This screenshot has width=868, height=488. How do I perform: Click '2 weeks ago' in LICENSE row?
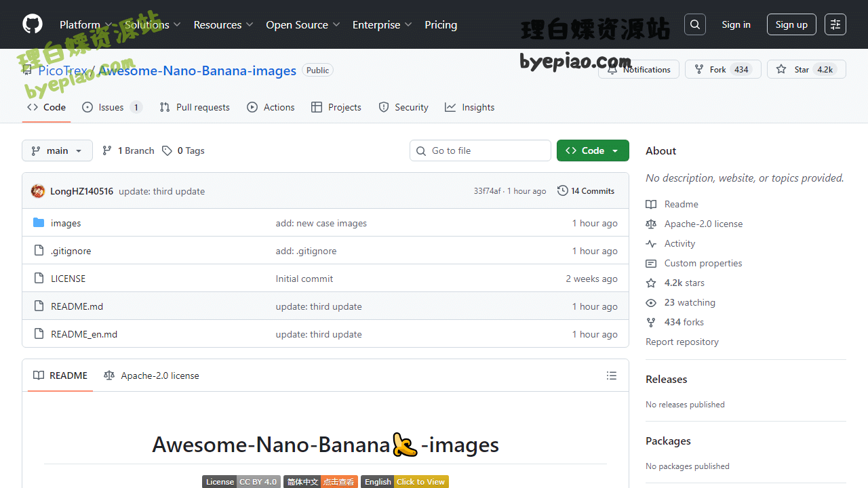pyautogui.click(x=591, y=279)
